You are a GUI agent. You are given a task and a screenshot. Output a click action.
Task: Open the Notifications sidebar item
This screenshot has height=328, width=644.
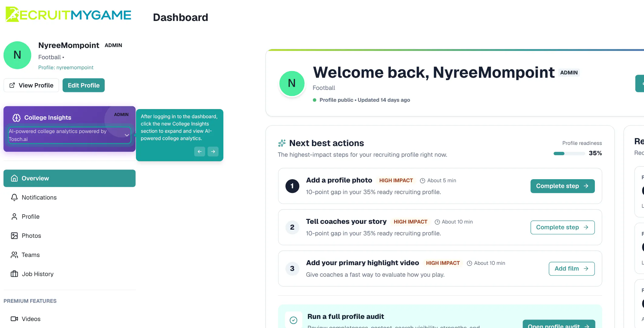69,197
